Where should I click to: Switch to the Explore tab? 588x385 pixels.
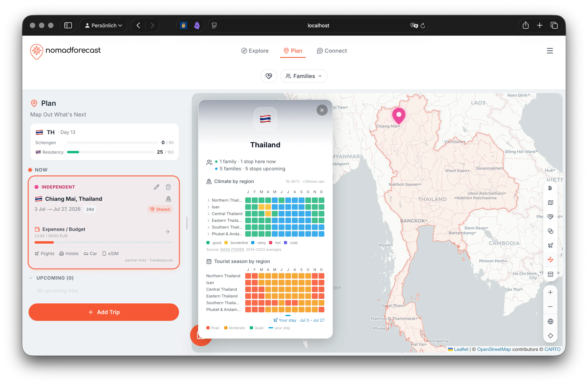[x=255, y=51]
